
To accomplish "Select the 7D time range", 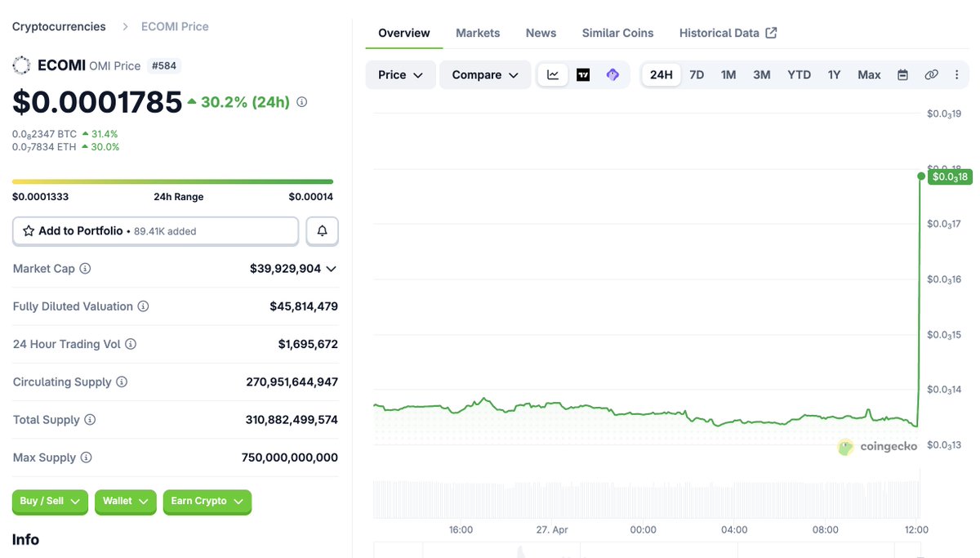I will point(697,74).
